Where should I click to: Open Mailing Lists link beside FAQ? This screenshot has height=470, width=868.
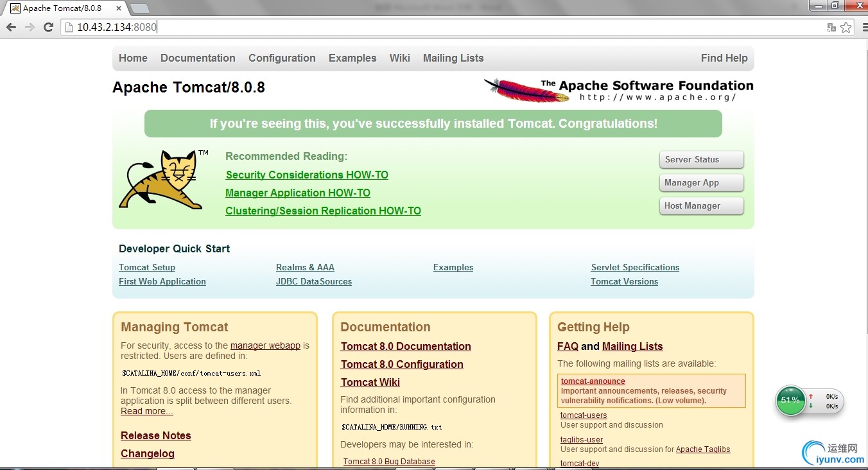[x=632, y=346]
